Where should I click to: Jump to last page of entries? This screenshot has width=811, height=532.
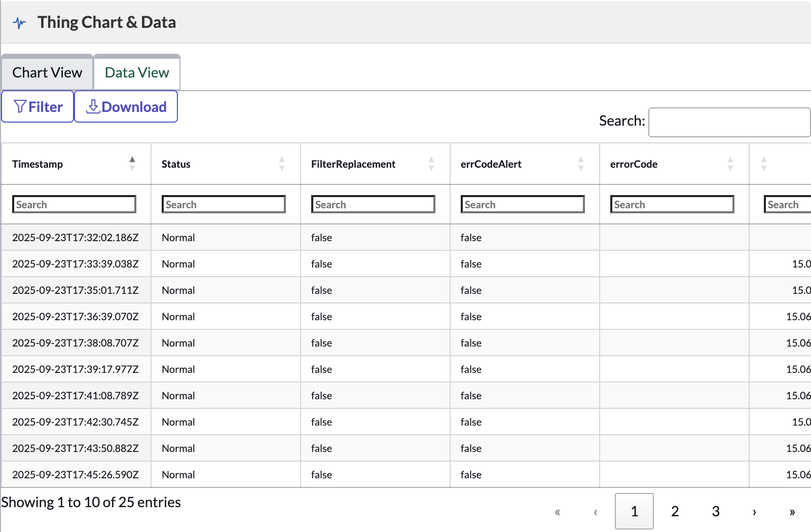(x=792, y=512)
